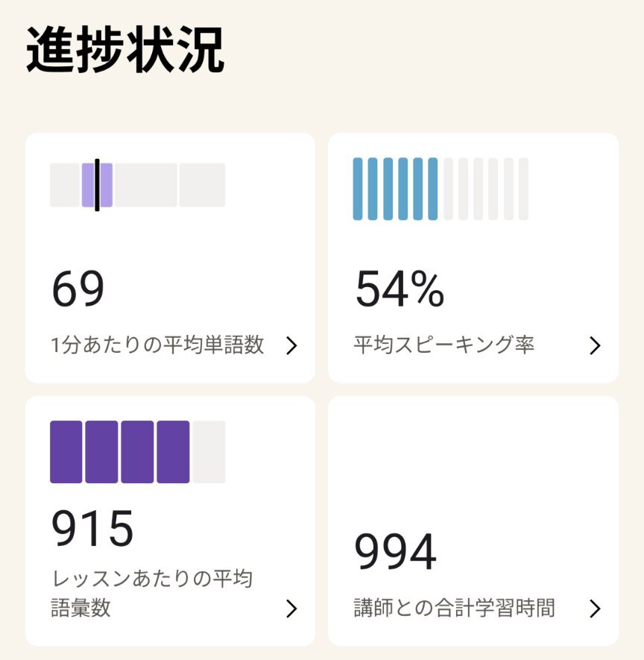The image size is (644, 660).
Task: Click the 69 words value
Action: click(78, 289)
